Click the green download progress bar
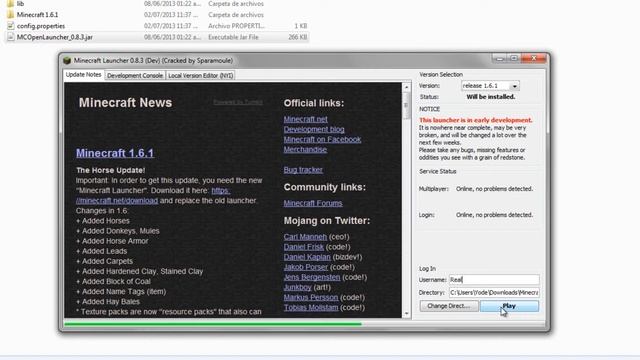Screen dimensions: 640x360 point(213,324)
